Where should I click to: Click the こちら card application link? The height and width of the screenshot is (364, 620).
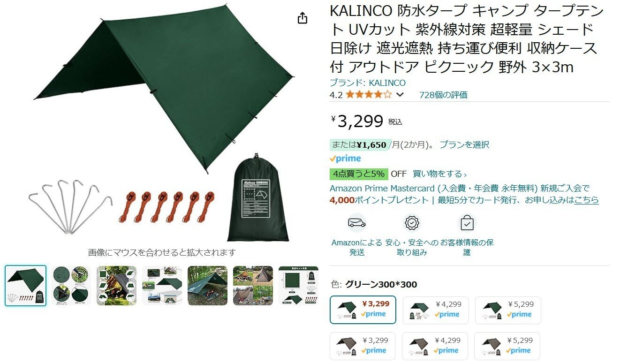pos(586,200)
